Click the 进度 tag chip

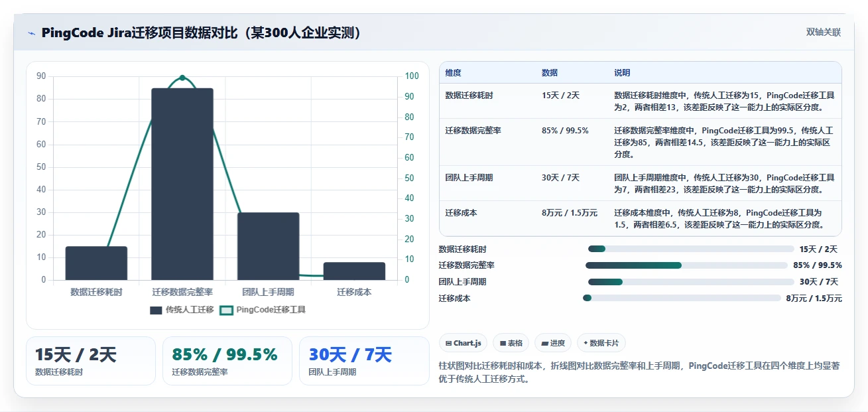[553, 343]
